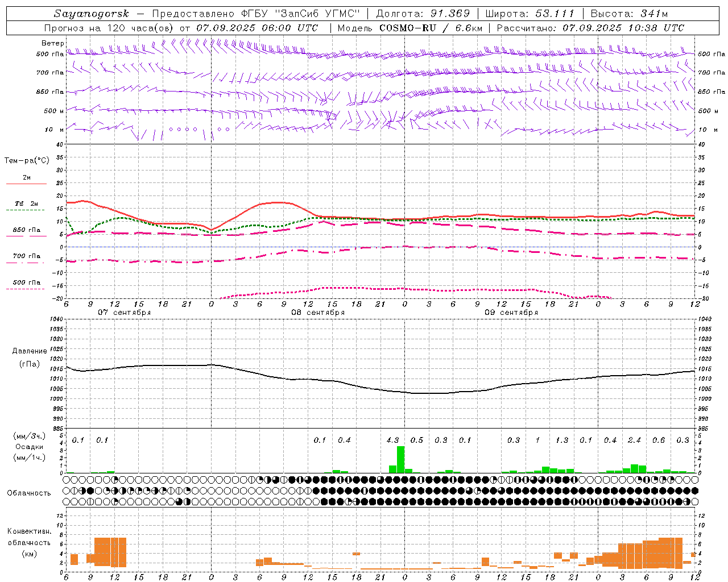
Task: Click the 'Широта: 53.111' latitude value
Action: pos(530,14)
